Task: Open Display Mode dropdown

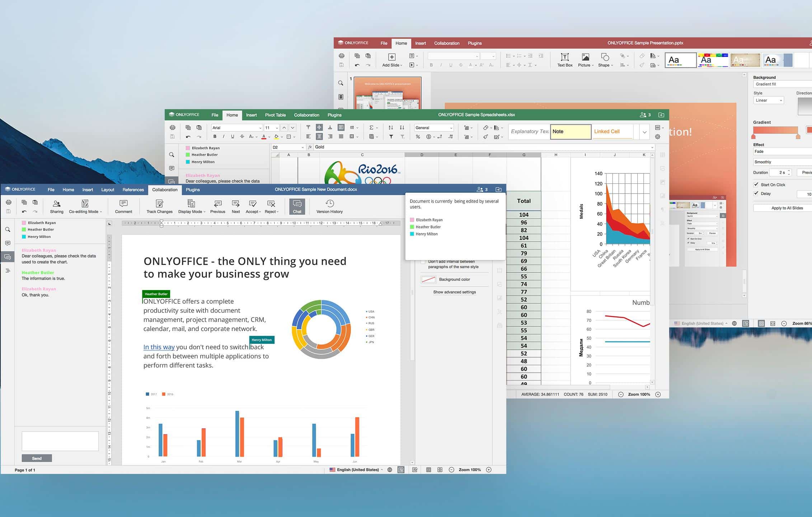Action: point(192,207)
